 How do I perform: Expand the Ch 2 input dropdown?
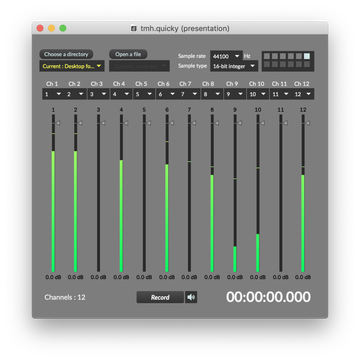[76, 94]
